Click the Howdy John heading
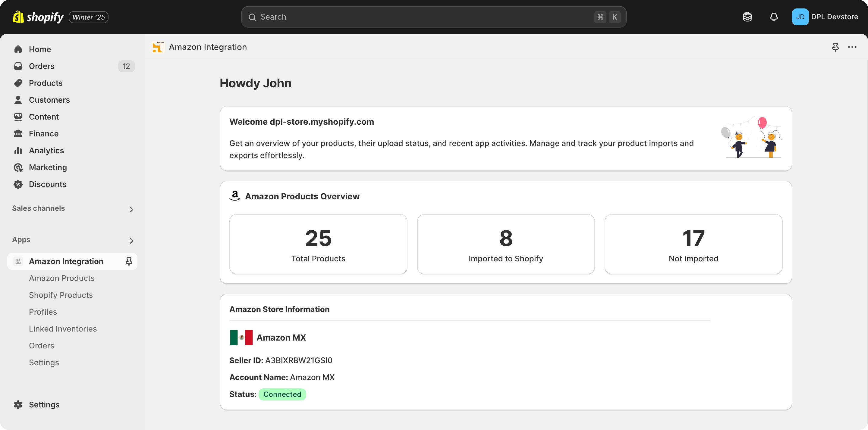This screenshot has width=868, height=430. [x=255, y=83]
